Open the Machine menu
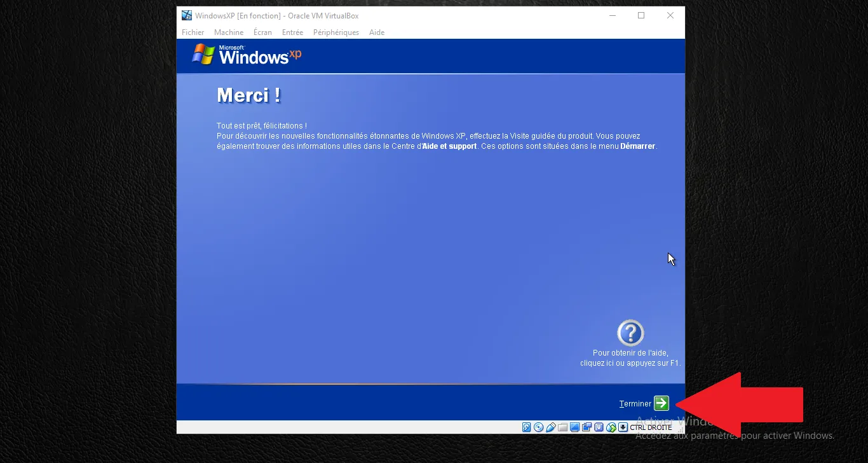This screenshot has height=463, width=868. coord(229,32)
